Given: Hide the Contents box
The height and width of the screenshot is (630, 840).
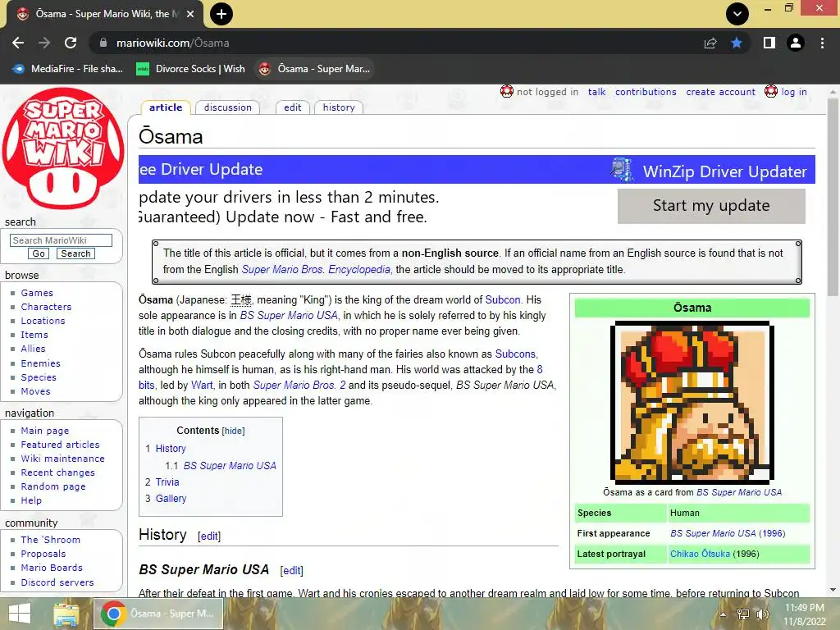Looking at the screenshot, I should point(233,431).
